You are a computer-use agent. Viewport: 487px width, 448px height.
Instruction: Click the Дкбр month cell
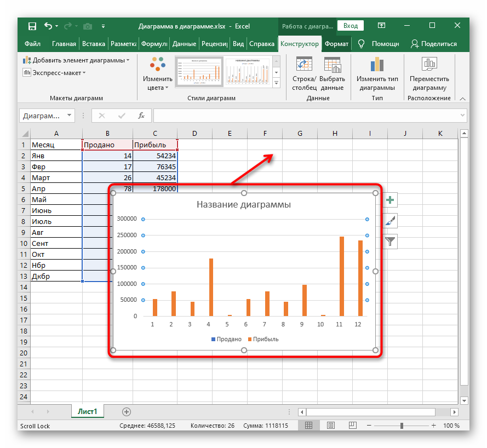pos(56,277)
